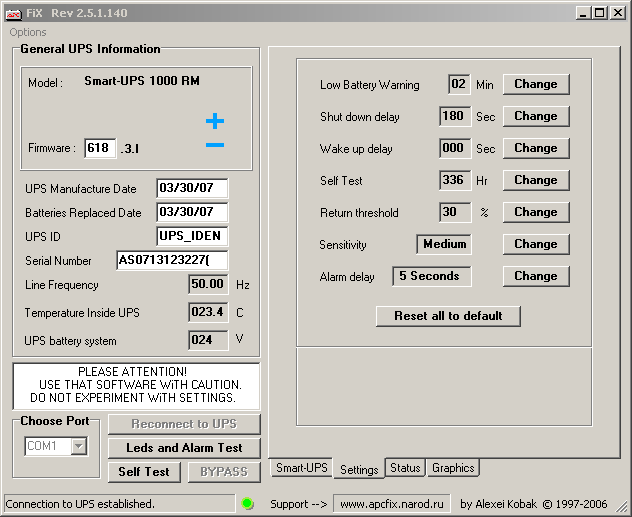Change the Wake up delay setting
Viewport: 632px width, 517px height.
pyautogui.click(x=536, y=148)
